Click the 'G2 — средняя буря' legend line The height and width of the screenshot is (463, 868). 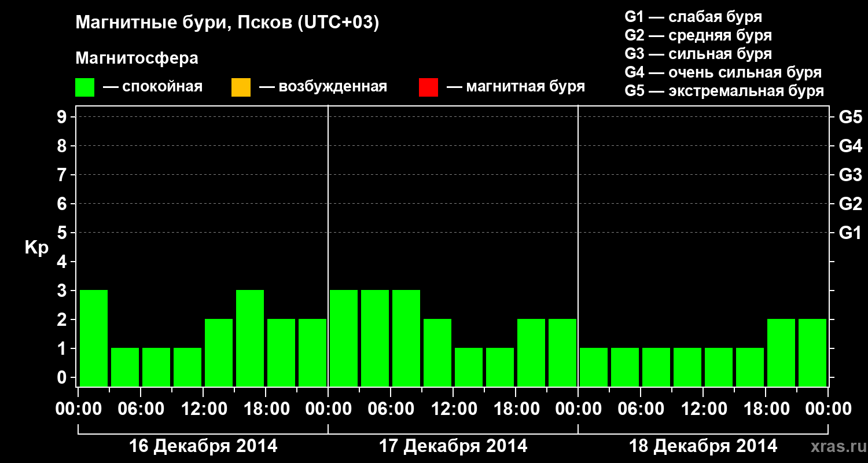click(698, 35)
